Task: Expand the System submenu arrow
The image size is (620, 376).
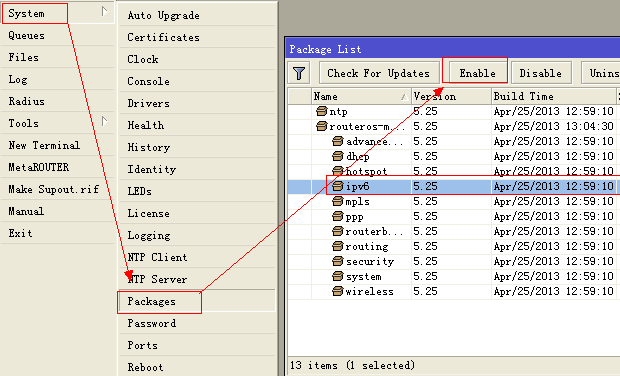Action: (x=104, y=12)
